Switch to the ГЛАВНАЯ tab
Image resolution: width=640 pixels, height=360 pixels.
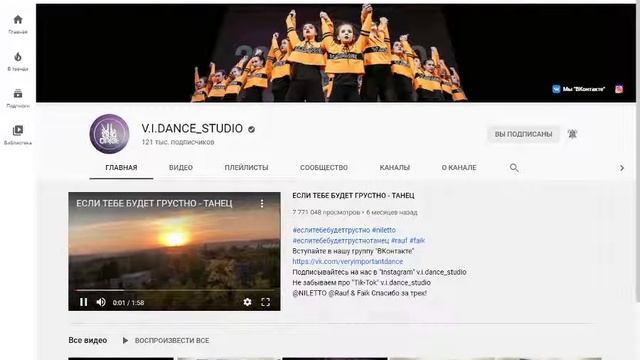pos(121,168)
